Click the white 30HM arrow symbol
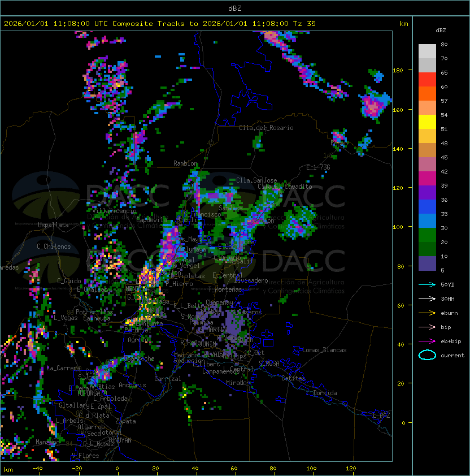 427,298
